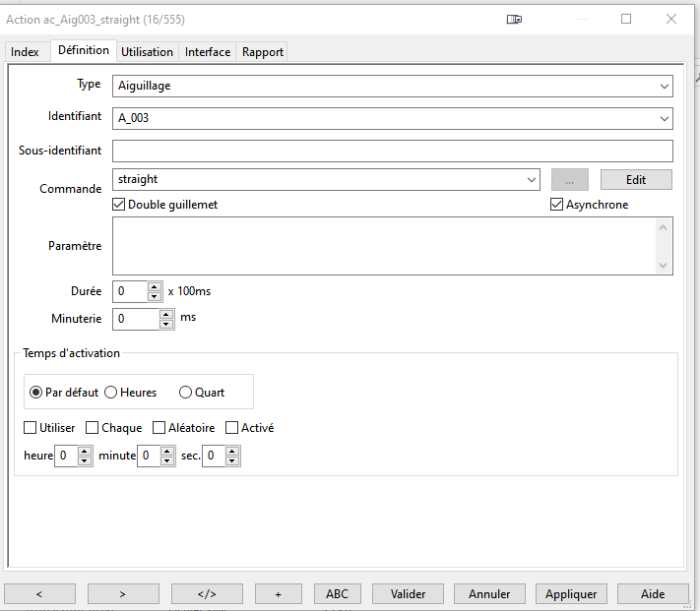Open the Interface tab
Image resolution: width=700 pixels, height=611 pixels.
click(x=208, y=52)
